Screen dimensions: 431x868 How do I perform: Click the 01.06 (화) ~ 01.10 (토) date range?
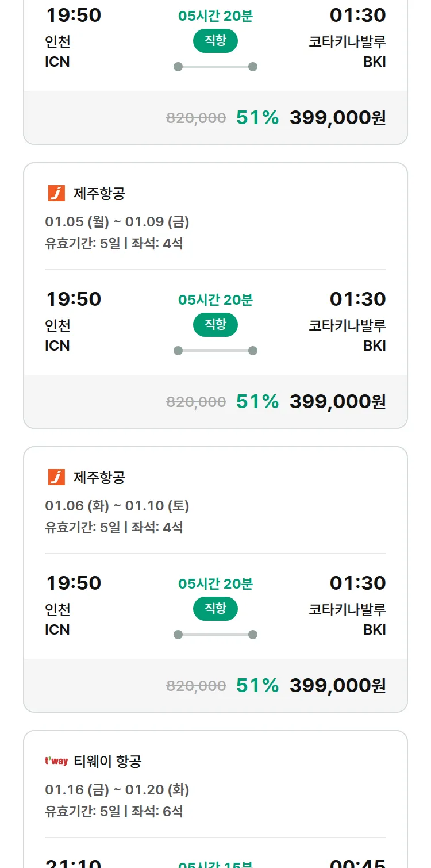(x=117, y=505)
